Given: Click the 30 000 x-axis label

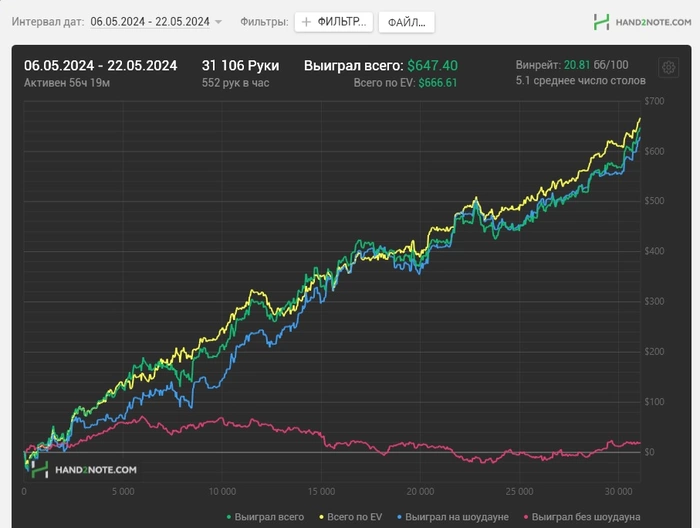Looking at the screenshot, I should pos(618,491).
